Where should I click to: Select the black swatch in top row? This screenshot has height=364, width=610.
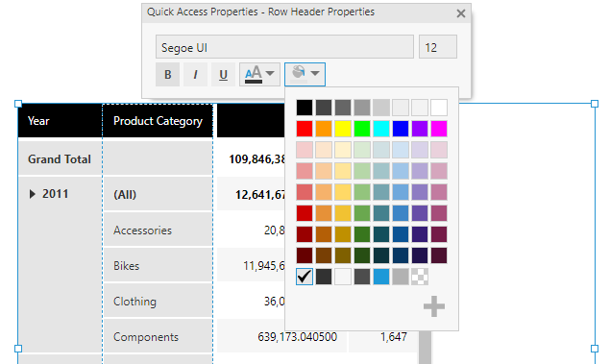pos(305,108)
